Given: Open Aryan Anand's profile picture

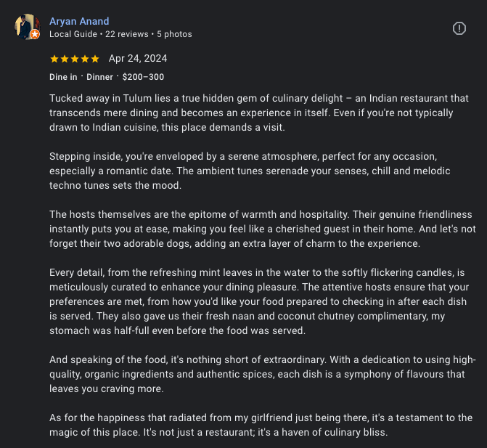Looking at the screenshot, I should pos(26,27).
